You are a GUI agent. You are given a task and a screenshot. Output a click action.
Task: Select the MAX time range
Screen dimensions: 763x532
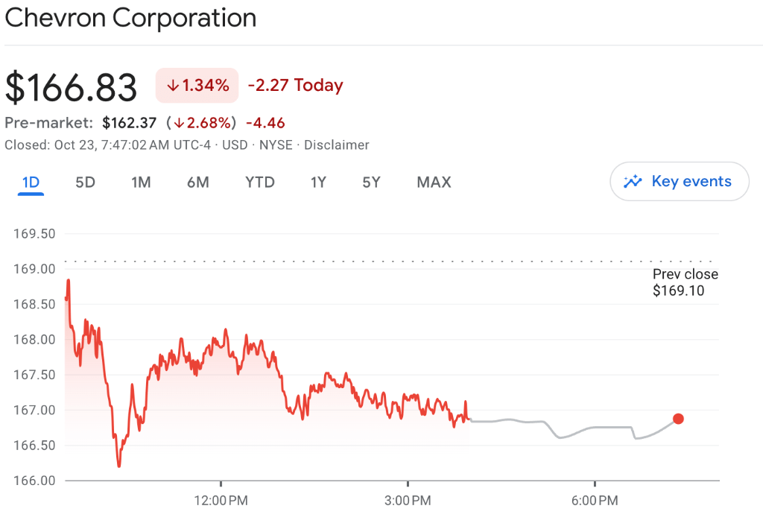point(434,183)
